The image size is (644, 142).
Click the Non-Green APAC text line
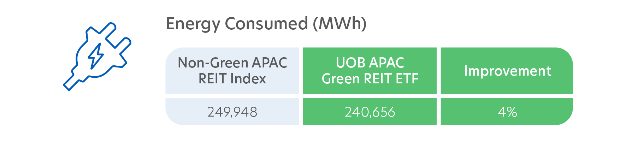[x=232, y=63]
